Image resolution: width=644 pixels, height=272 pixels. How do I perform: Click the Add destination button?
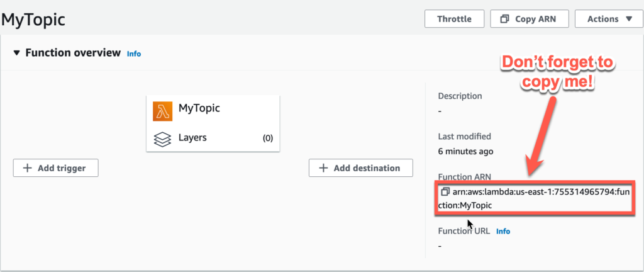point(360,168)
